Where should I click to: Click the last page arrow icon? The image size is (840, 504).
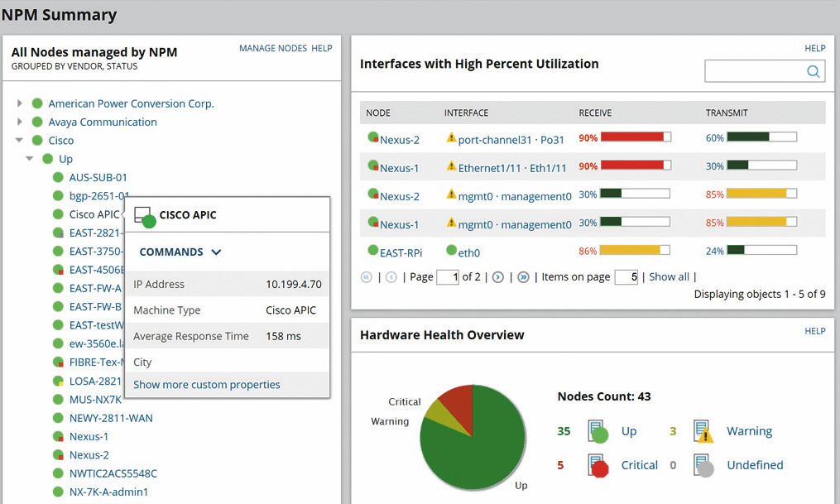pyautogui.click(x=523, y=277)
